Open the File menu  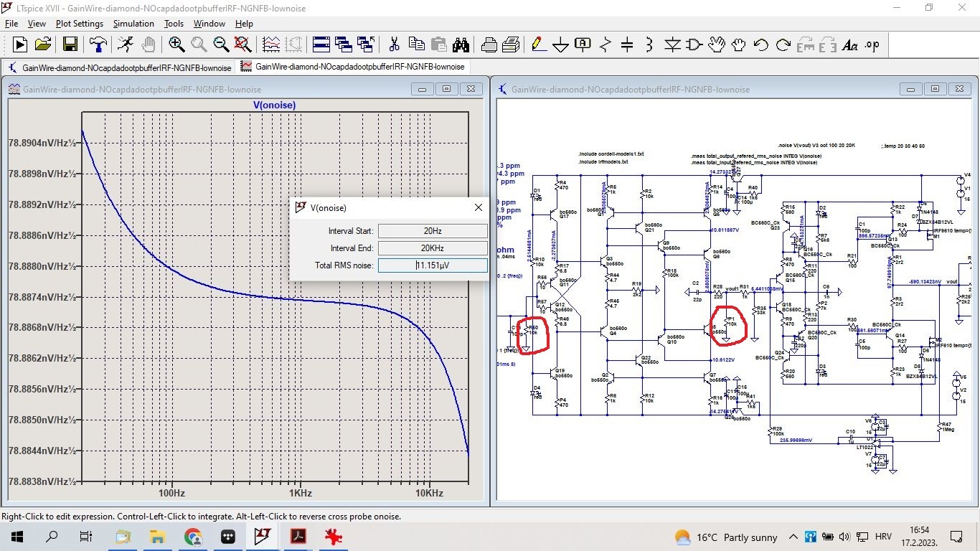(11, 24)
